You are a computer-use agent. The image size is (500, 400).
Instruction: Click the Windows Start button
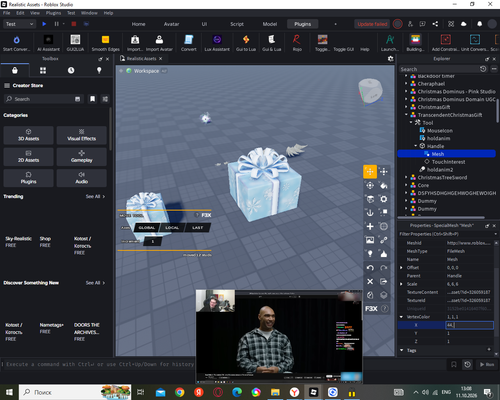[x=9, y=392]
